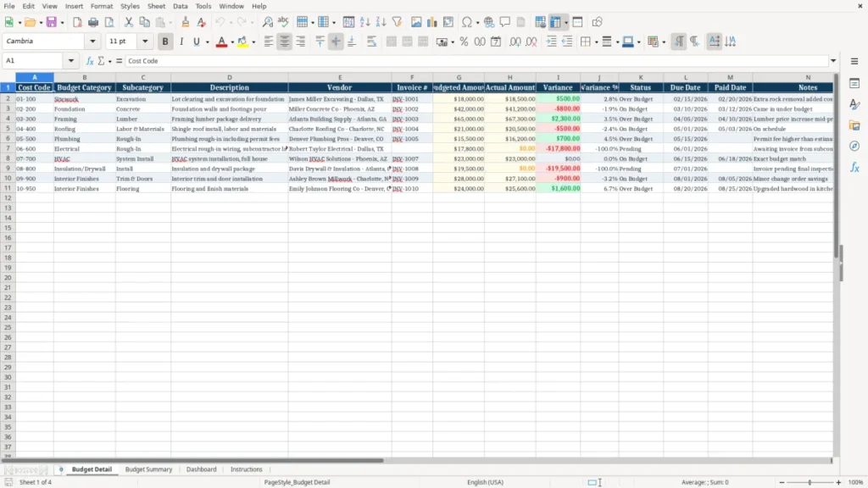Click formula input line 'Cost Code'
This screenshot has width=868, height=488.
[x=476, y=61]
